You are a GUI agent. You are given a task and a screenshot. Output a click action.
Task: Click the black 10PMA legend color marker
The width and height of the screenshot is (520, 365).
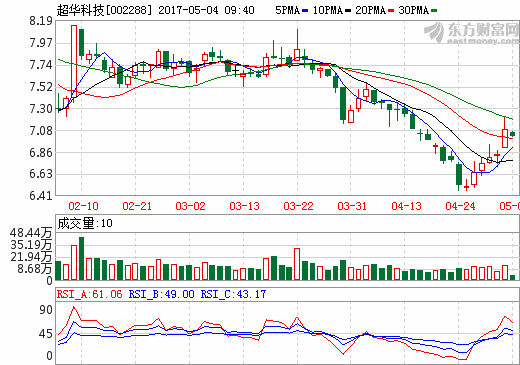pos(348,11)
